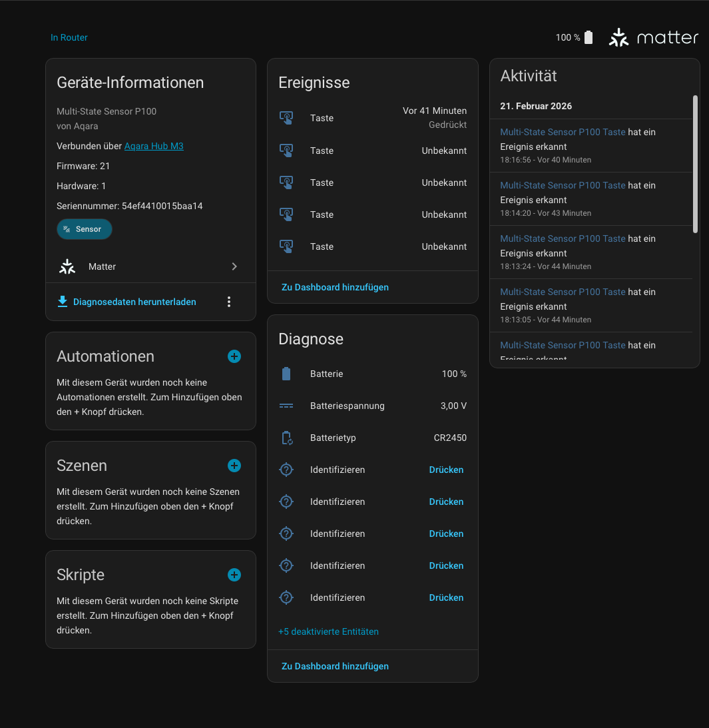Open the Aqara Hub M3 link
Screen dimensions: 709x728
pyautogui.click(x=154, y=146)
